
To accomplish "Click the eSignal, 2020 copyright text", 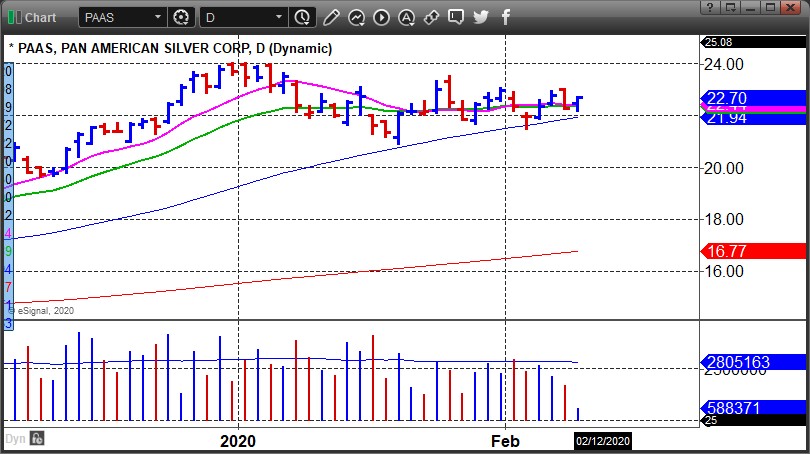I will 45,310.
